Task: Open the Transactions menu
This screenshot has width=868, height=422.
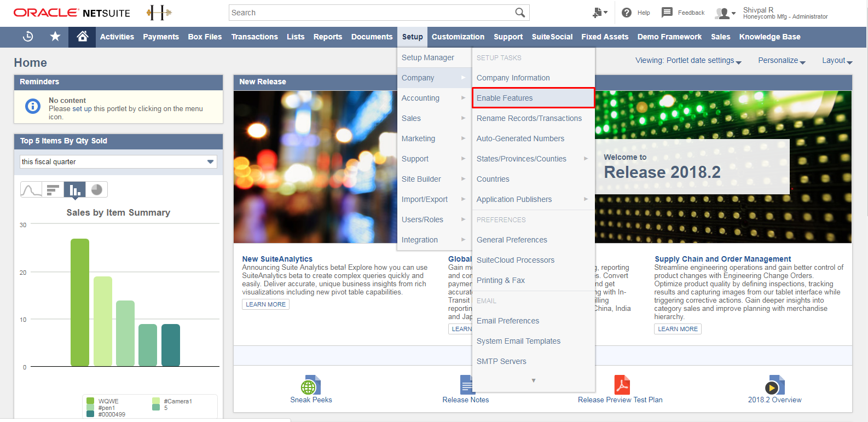Action: click(254, 37)
